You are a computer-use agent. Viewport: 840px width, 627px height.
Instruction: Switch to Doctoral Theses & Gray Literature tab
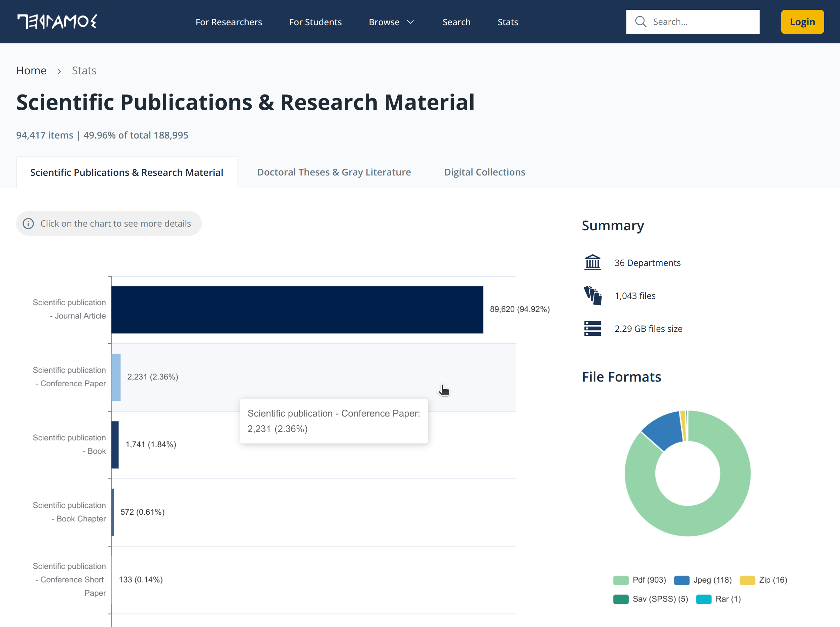tap(334, 172)
